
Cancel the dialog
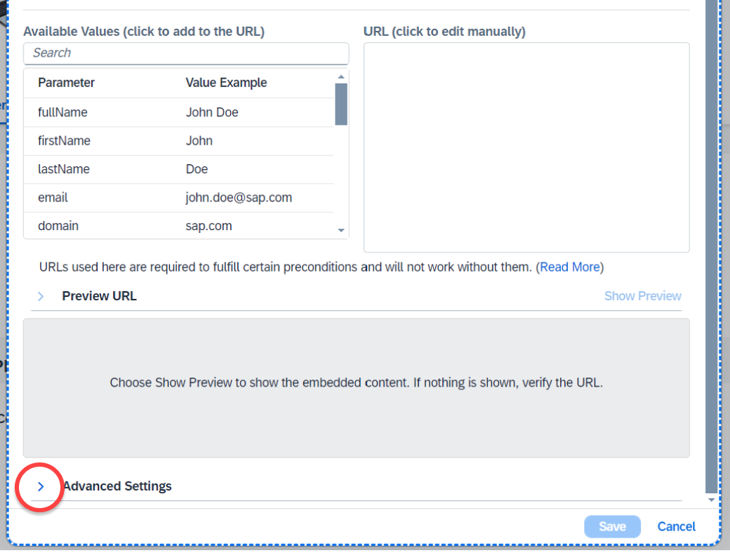(x=676, y=526)
